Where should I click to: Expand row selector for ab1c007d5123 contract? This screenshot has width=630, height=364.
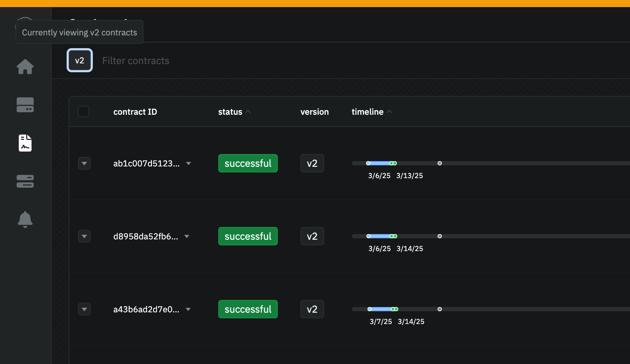[84, 163]
